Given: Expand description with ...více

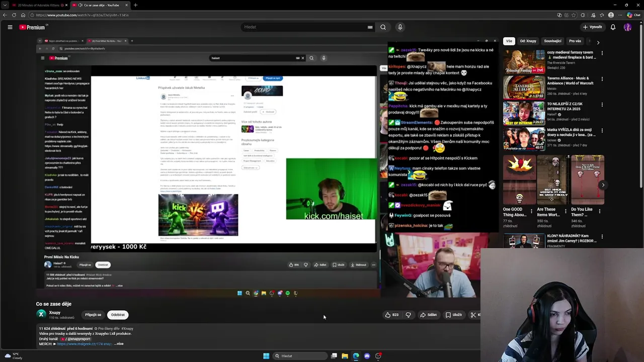Looking at the screenshot, I should pyautogui.click(x=119, y=344).
